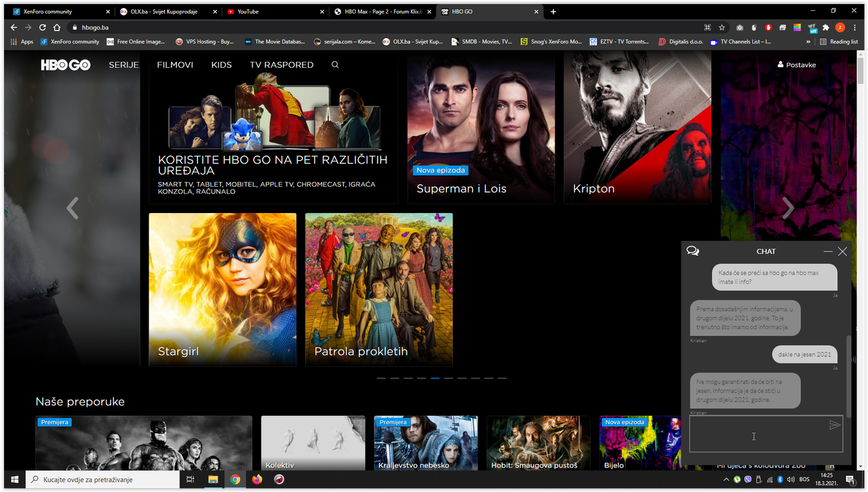The height and width of the screenshot is (492, 868).
Task: Minimize the chat panel
Action: coord(828,251)
